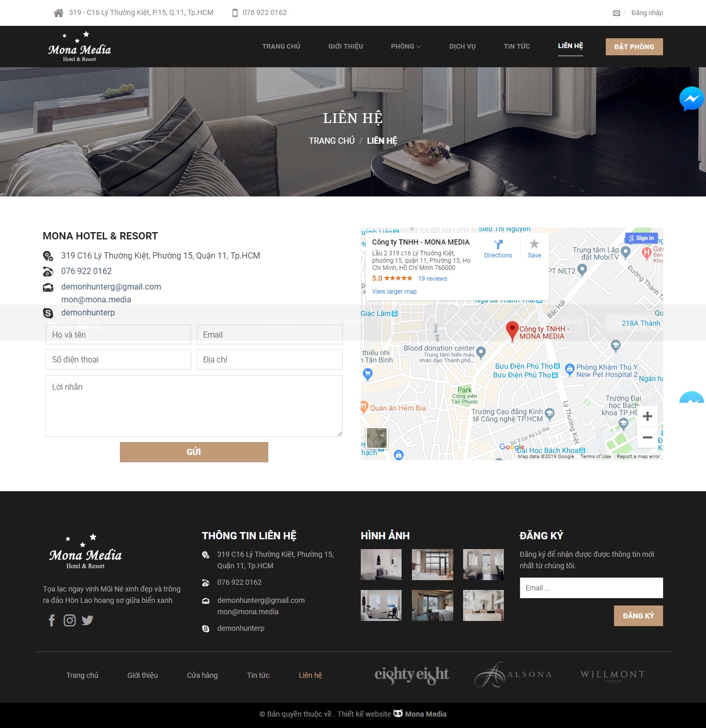Click the eightyeight partner logo
Image resolution: width=706 pixels, height=728 pixels.
[412, 675]
